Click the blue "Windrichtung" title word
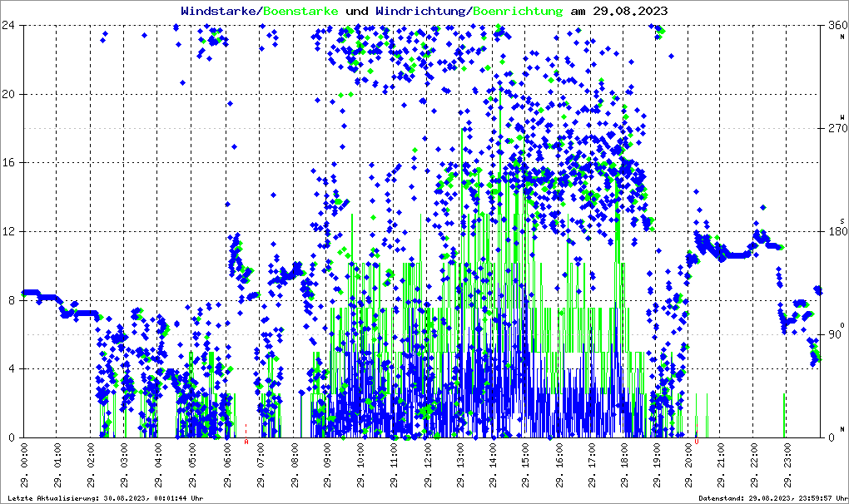 420,11
